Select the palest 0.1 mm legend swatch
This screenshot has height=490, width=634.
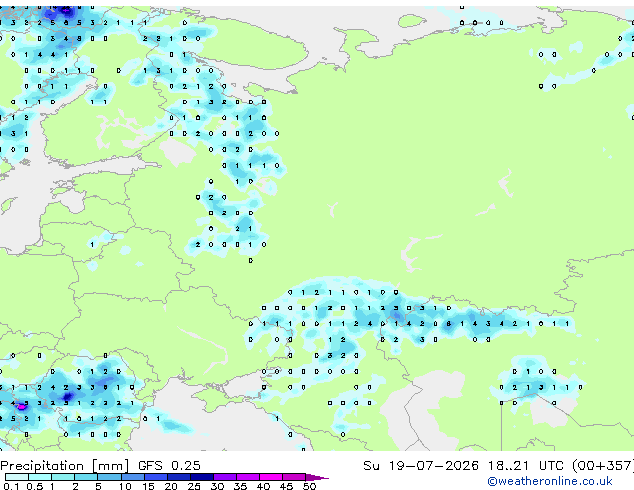pyautogui.click(x=17, y=477)
